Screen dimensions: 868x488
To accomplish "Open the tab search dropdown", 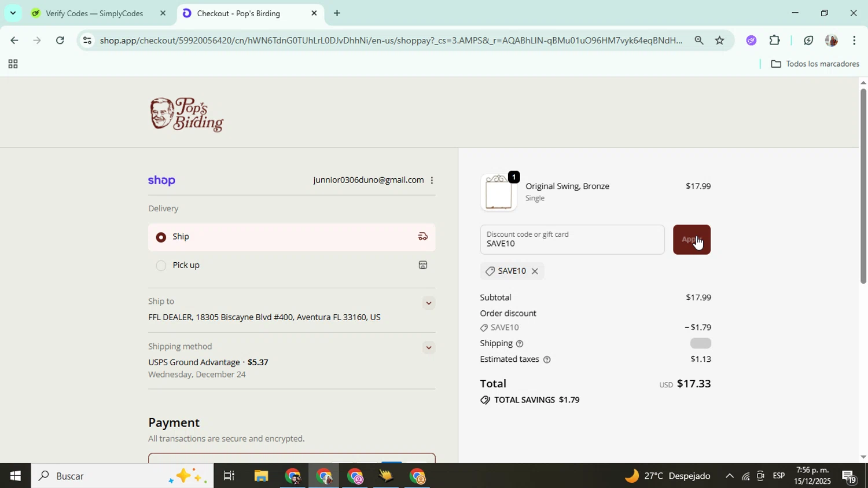I will (13, 13).
